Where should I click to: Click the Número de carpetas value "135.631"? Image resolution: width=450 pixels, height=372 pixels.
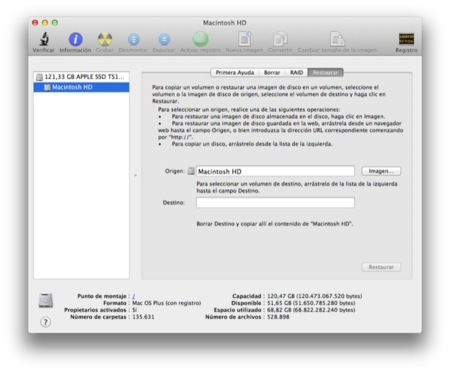click(143, 317)
